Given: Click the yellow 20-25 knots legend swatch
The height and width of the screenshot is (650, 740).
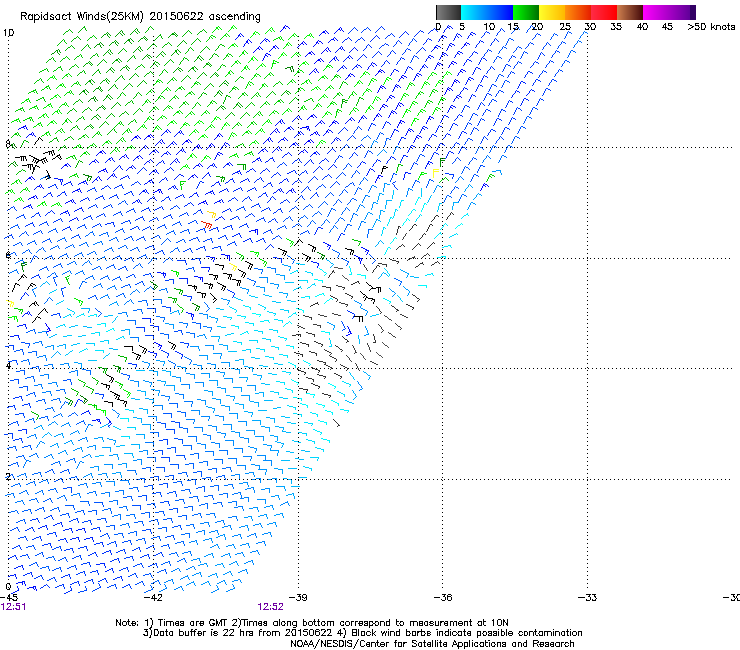Looking at the screenshot, I should pyautogui.click(x=552, y=12).
